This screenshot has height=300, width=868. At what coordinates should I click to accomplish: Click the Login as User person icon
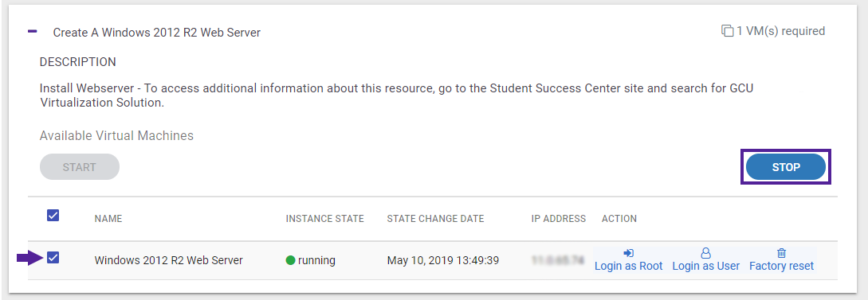(706, 253)
